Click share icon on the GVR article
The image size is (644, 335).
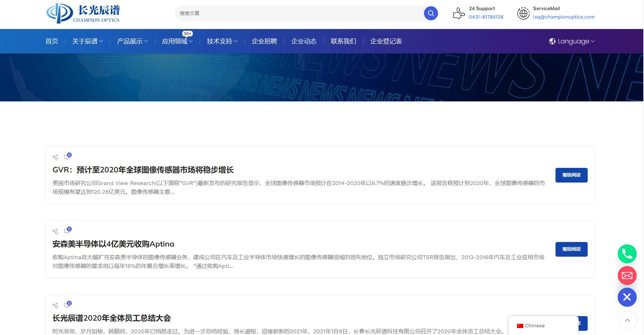point(55,157)
